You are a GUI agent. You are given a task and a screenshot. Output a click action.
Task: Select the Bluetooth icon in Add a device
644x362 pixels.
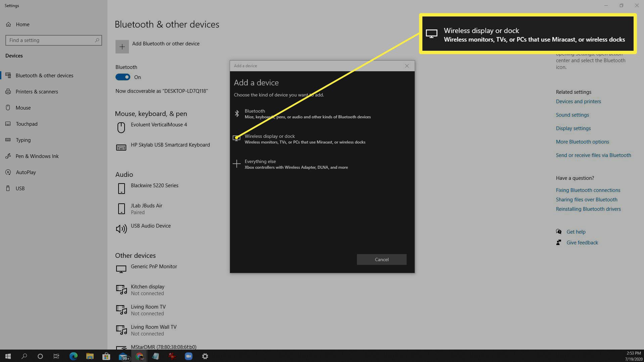(237, 114)
